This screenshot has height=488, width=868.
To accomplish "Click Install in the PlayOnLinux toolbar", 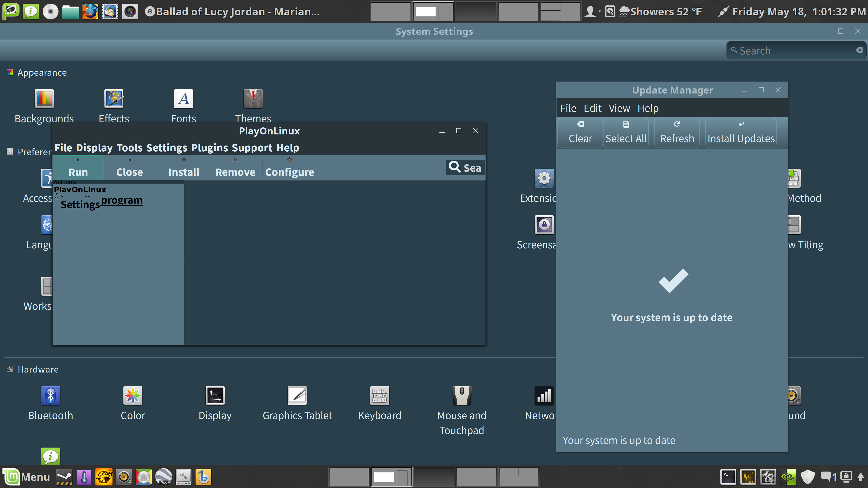I will [x=184, y=168].
